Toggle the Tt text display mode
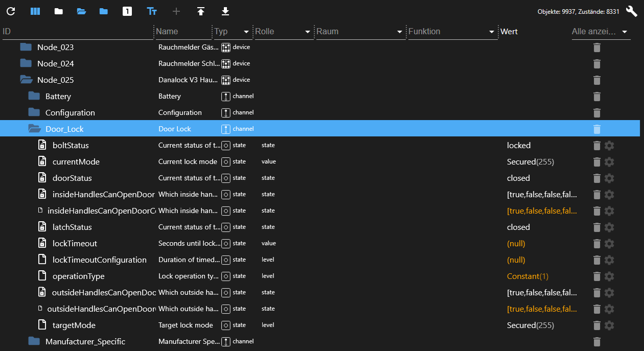644x351 pixels. click(152, 11)
